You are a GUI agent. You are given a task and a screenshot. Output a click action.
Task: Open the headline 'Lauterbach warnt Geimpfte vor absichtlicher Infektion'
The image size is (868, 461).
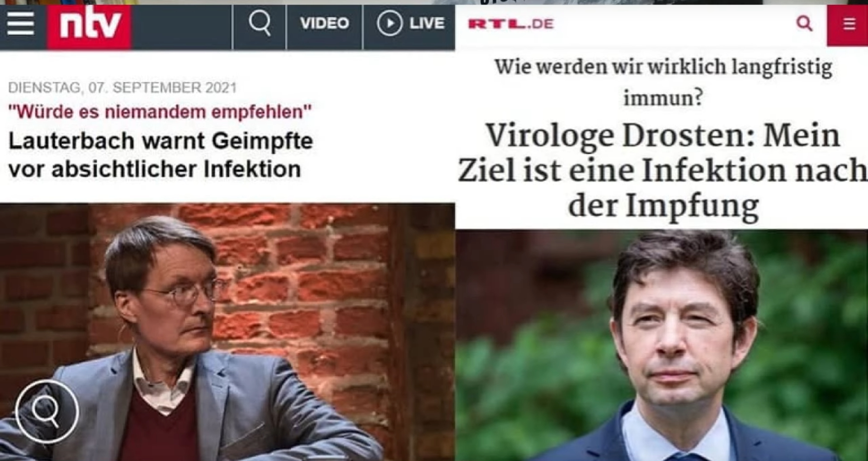click(x=160, y=155)
